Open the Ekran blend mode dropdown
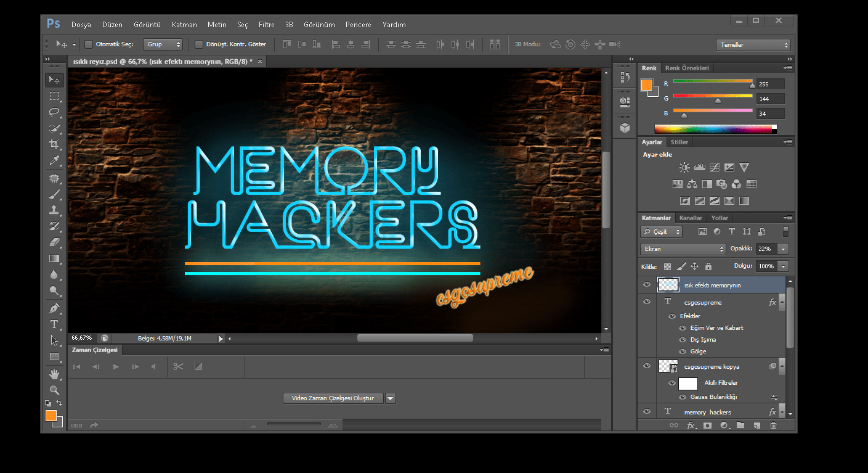This screenshot has height=473, width=868. click(683, 249)
